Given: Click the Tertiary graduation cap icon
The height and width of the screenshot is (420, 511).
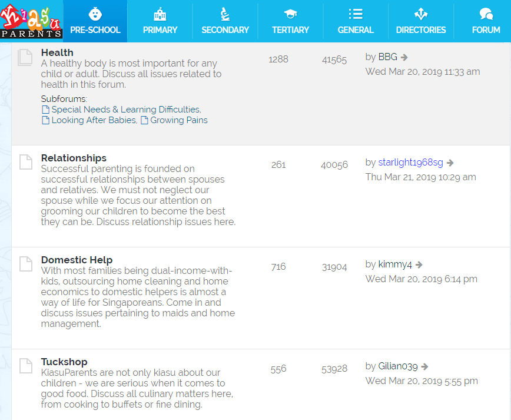Looking at the screenshot, I should (x=290, y=14).
